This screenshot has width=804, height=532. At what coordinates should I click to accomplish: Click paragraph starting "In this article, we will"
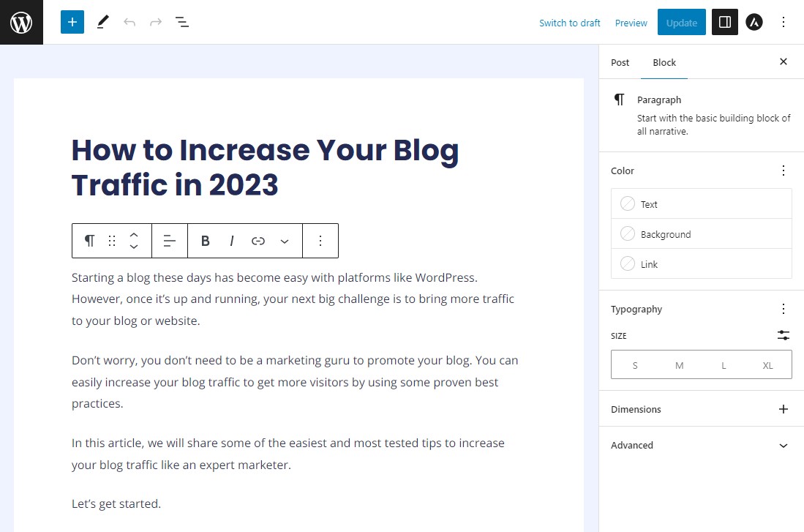coord(288,454)
